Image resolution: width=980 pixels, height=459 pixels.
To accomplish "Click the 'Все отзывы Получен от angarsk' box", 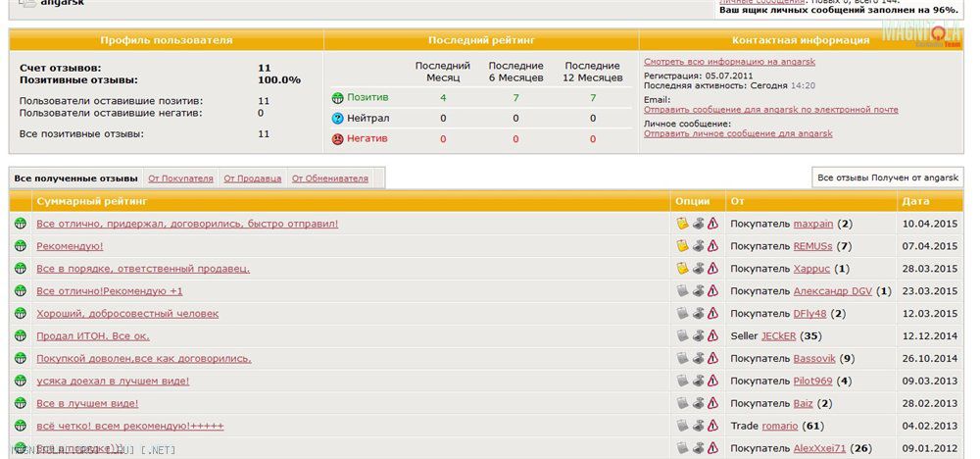I will [888, 178].
